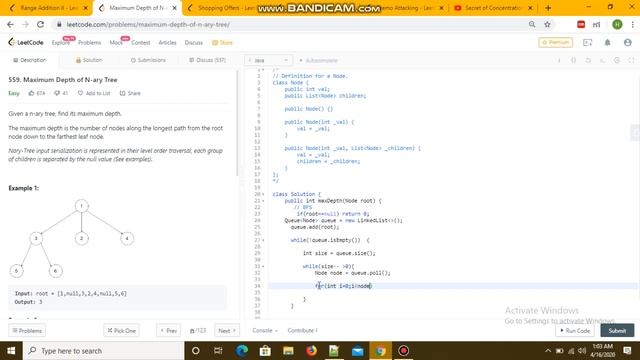Submit the solution
Image resolution: width=640 pixels, height=360 pixels.
click(x=617, y=331)
